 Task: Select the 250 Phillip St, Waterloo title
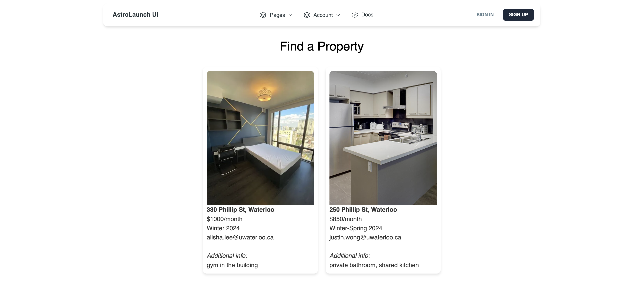(363, 210)
